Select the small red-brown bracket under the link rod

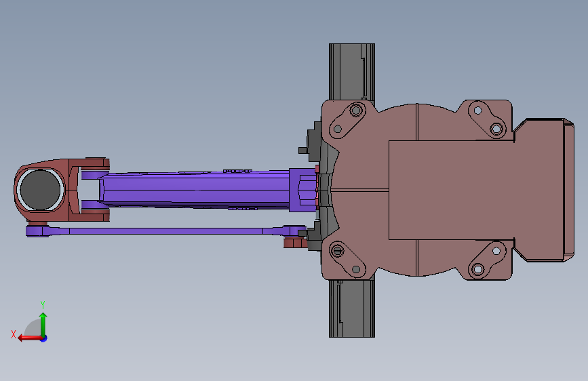click(x=296, y=243)
